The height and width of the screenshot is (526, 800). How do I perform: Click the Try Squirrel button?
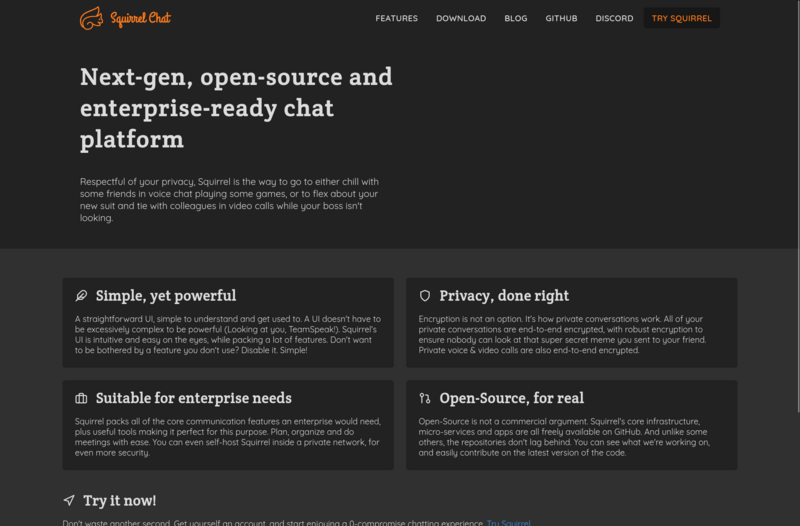coord(682,18)
